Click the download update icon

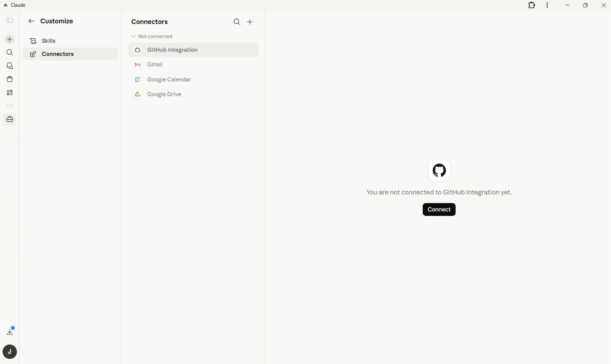[x=10, y=331]
